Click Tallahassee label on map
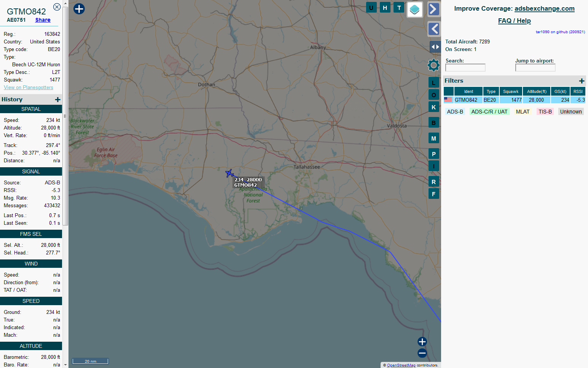The width and height of the screenshot is (588, 368). click(x=306, y=167)
